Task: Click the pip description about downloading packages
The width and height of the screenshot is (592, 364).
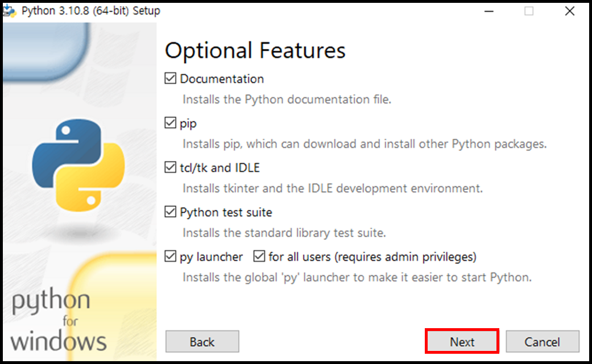Action: click(365, 144)
